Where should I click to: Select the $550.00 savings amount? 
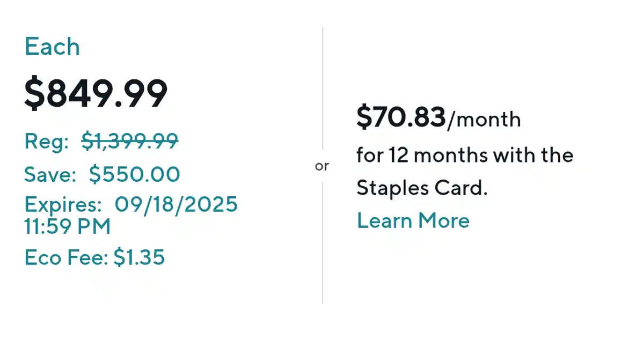(x=134, y=174)
